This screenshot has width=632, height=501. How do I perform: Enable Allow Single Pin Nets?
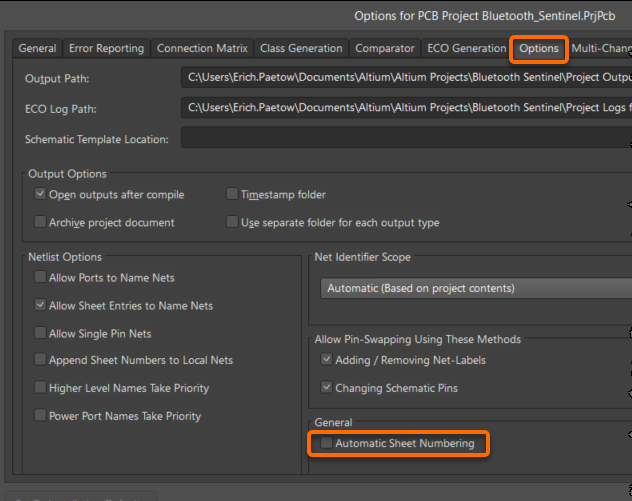pos(41,333)
